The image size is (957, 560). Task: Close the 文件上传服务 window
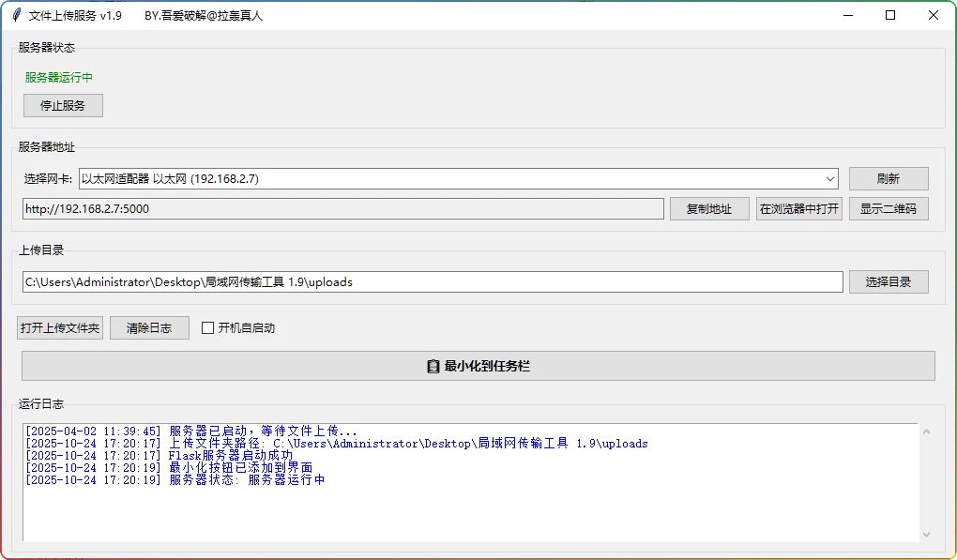(x=934, y=15)
